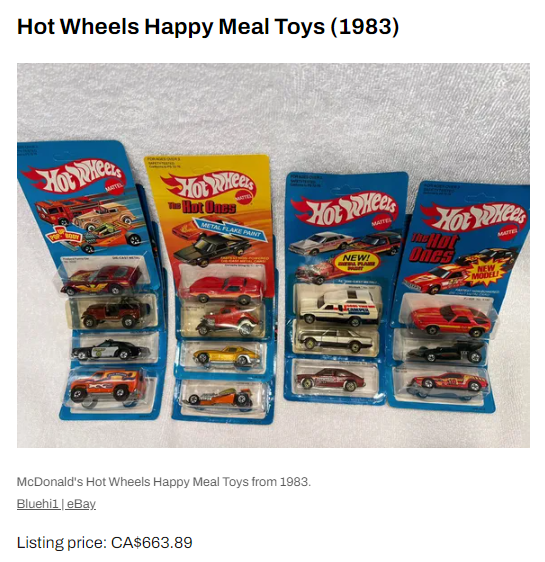Image resolution: width=545 pixels, height=562 pixels.
Task: Click the black and white police car toy
Action: pyautogui.click(x=110, y=350)
